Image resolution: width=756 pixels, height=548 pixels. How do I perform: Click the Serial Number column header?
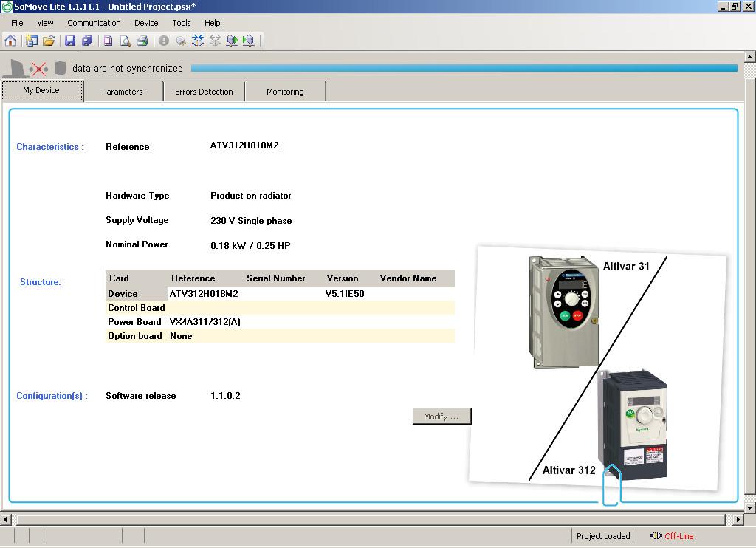[276, 278]
